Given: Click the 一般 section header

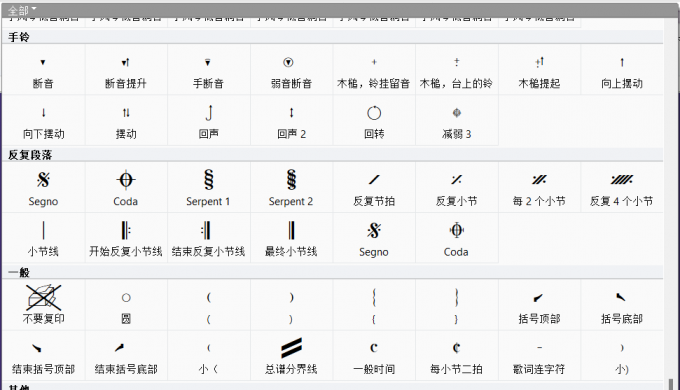Looking at the screenshot, I should click(x=332, y=272).
